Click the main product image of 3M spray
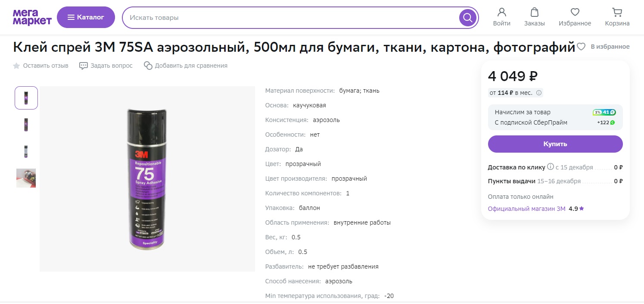Viewport: 644px width, 304px height. (147, 179)
